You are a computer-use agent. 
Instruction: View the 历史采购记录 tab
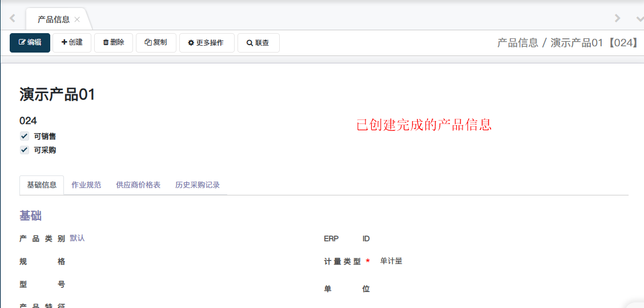point(198,185)
